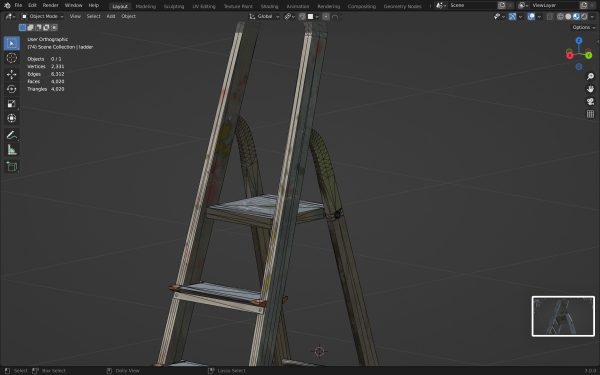Screen dimensions: 600x375
Task: Open the viewport Object menu
Action: tap(129, 16)
